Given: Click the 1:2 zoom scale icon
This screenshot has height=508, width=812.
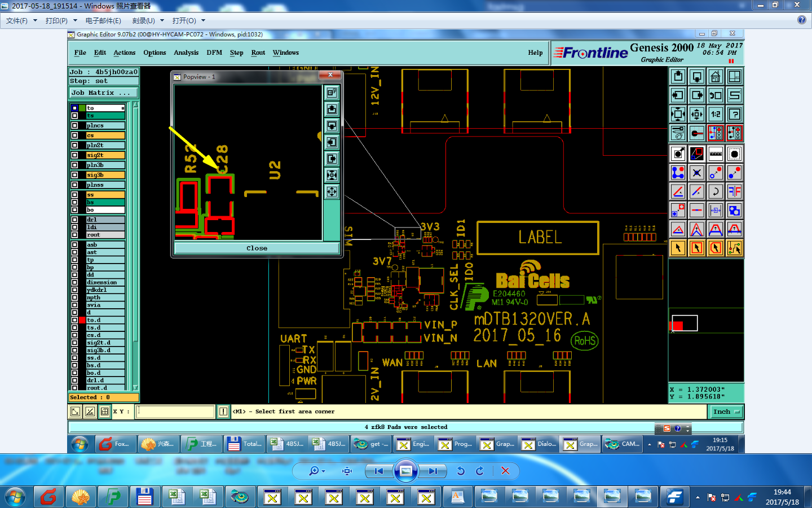Looking at the screenshot, I should click(x=716, y=114).
